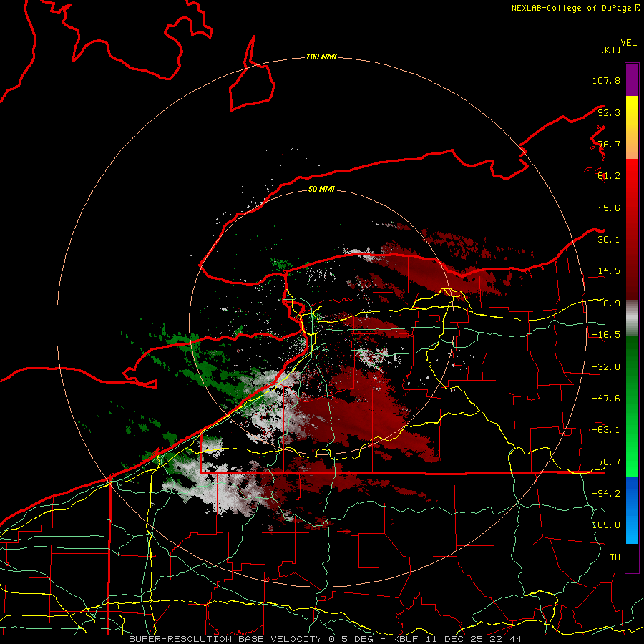The width and height of the screenshot is (644, 644).
Task: Click the -16.5 velocity scale label
Action: pos(606,335)
